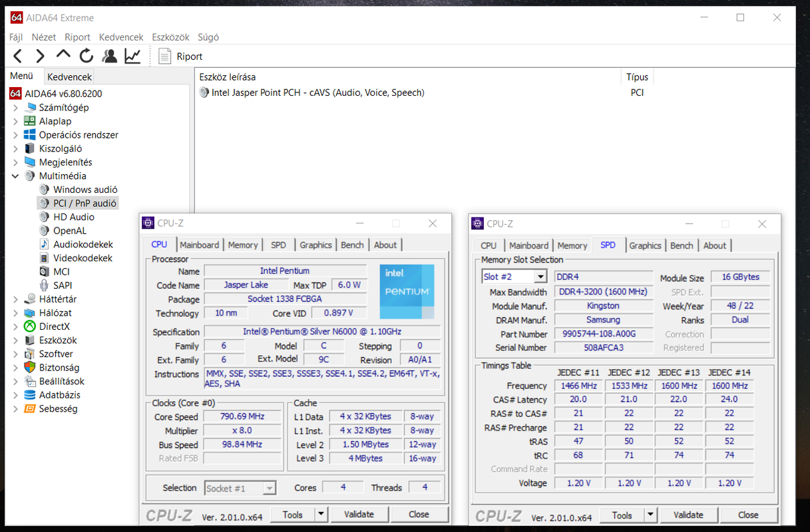Click the up-level arrow toolbar icon

[63, 55]
